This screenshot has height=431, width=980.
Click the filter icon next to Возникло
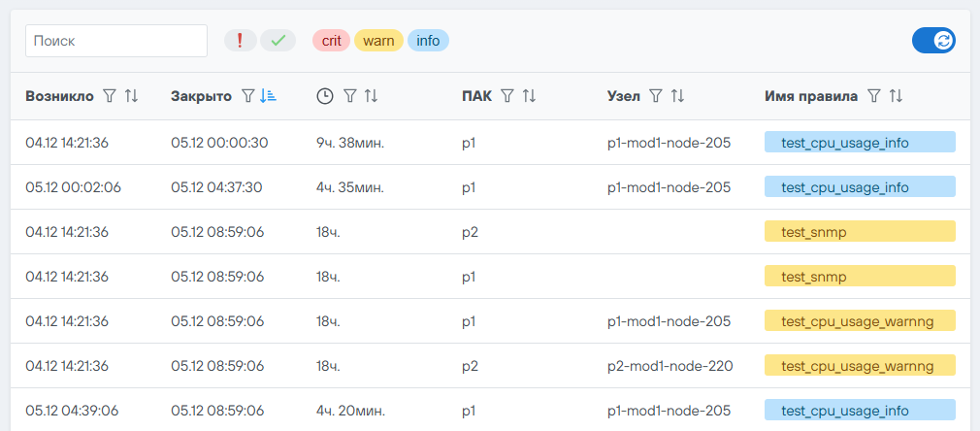pyautogui.click(x=110, y=96)
